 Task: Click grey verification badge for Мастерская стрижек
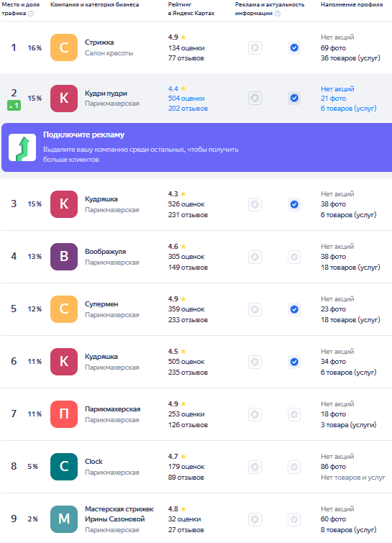coord(294,519)
